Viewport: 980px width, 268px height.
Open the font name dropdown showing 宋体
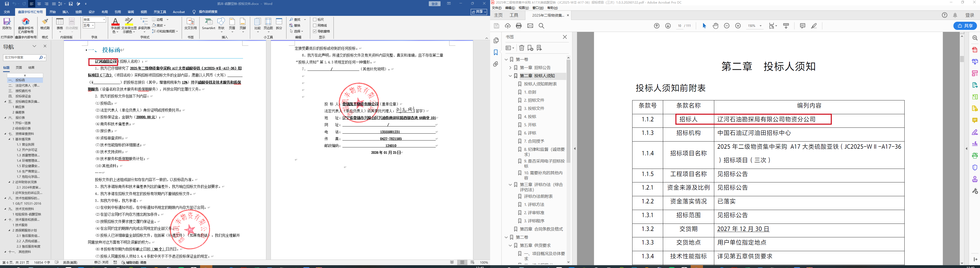(x=104, y=19)
